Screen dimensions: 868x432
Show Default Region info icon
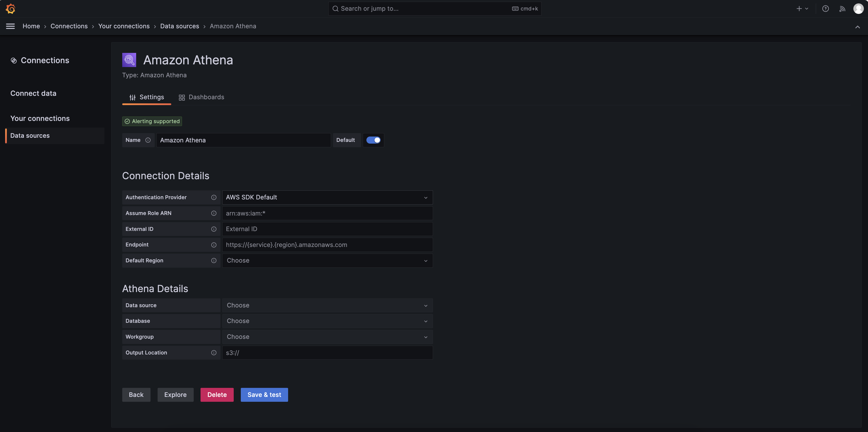point(214,261)
